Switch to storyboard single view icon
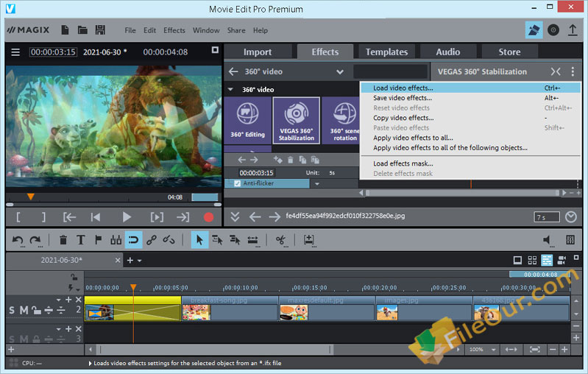588x374 pixels. [x=517, y=260]
